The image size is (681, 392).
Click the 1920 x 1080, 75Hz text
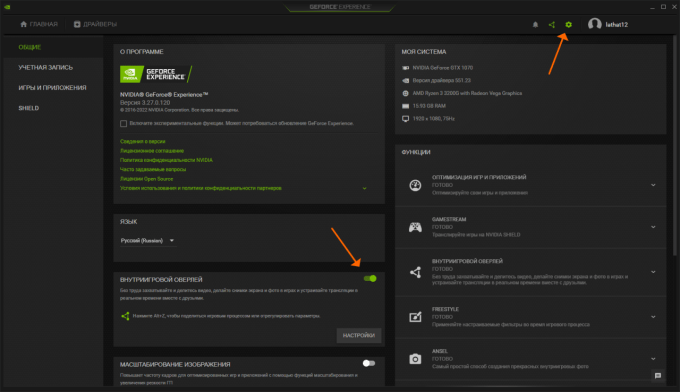coord(433,119)
